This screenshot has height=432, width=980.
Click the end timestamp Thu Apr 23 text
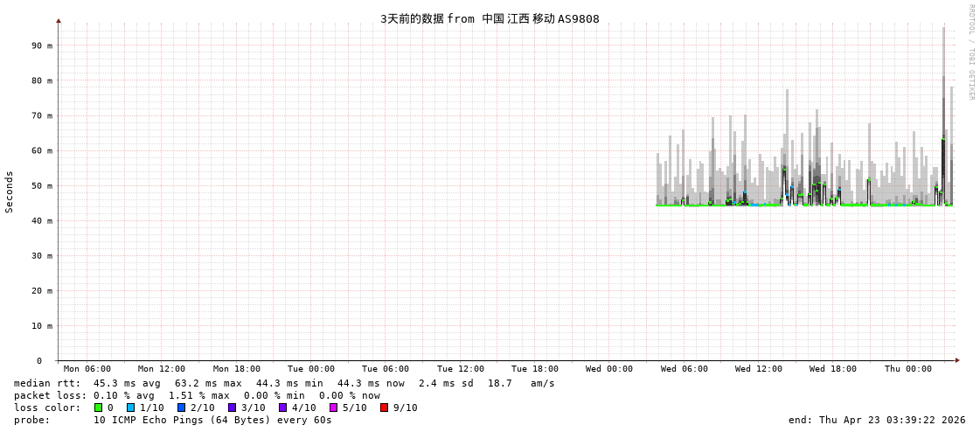[877, 420]
